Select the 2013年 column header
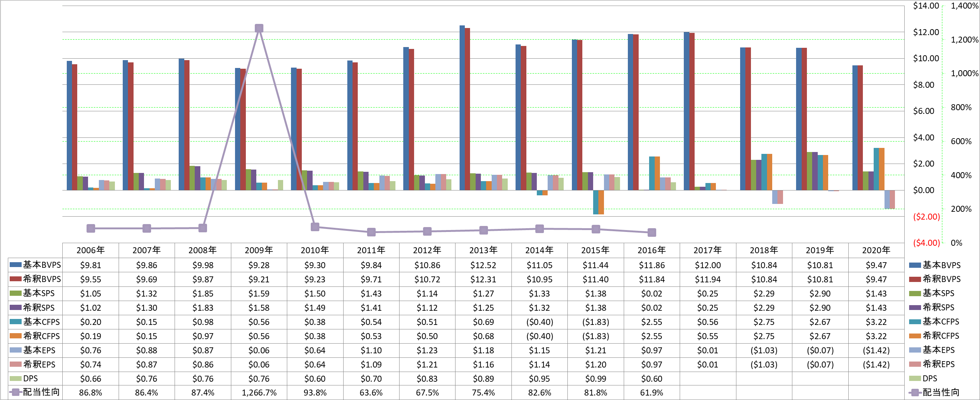The image size is (980, 400). (x=483, y=250)
